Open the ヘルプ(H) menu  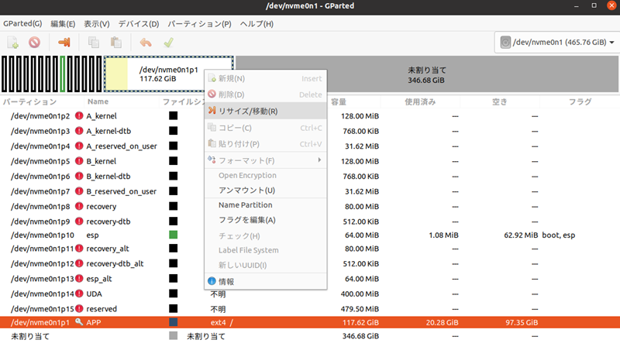[257, 24]
